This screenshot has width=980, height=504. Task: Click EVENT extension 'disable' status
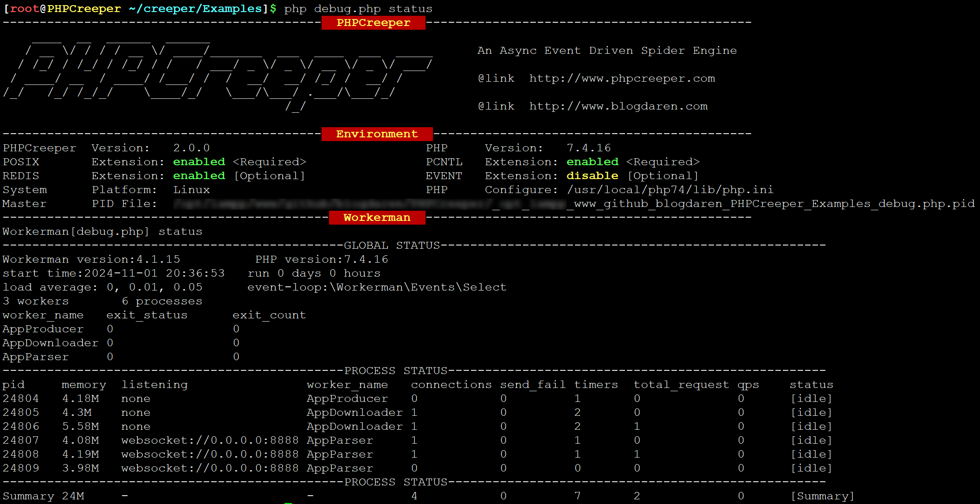[593, 176]
